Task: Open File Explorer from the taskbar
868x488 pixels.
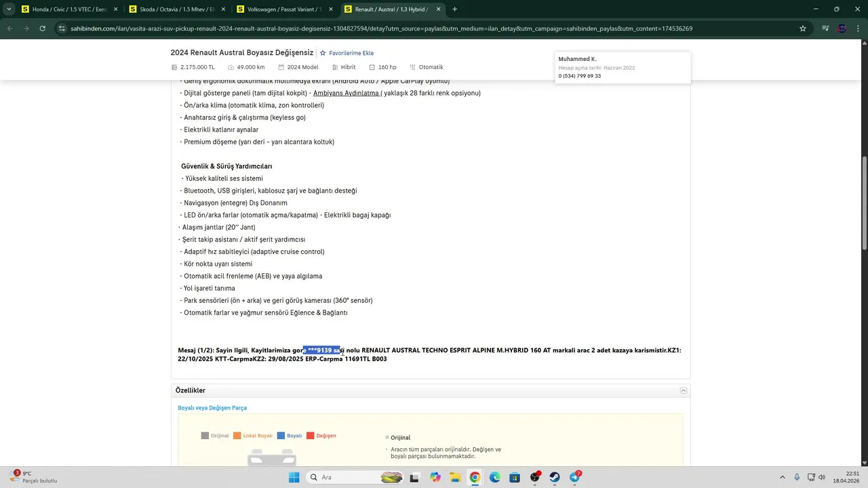Action: point(455,477)
